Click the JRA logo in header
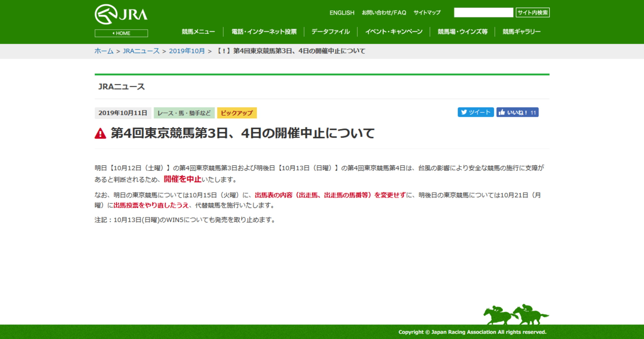 [121, 14]
